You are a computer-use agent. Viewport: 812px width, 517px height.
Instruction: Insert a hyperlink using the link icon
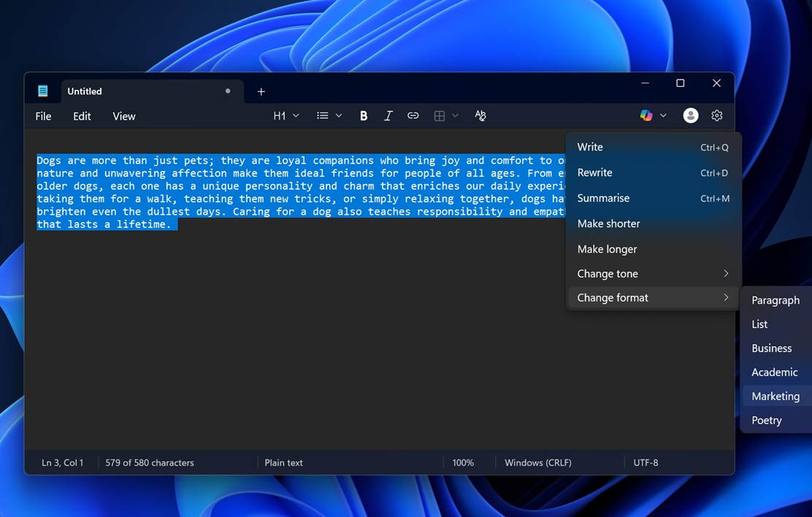[413, 115]
